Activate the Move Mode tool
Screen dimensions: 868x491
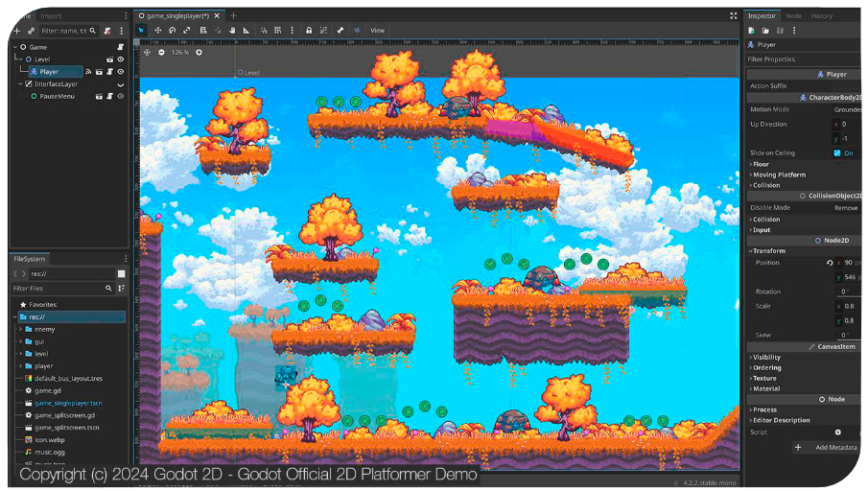(x=157, y=31)
